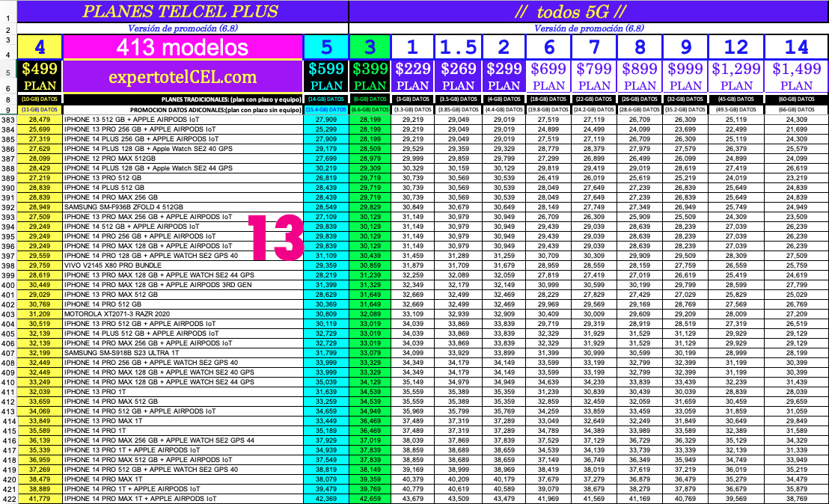829x504 pixels.
Task: Select the $599 PLAN header cell
Action: pyautogui.click(x=326, y=77)
